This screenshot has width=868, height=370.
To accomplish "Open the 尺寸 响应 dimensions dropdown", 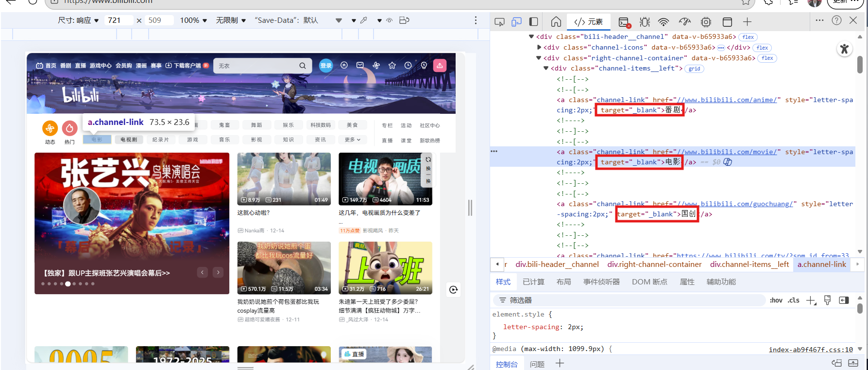I will (x=78, y=20).
